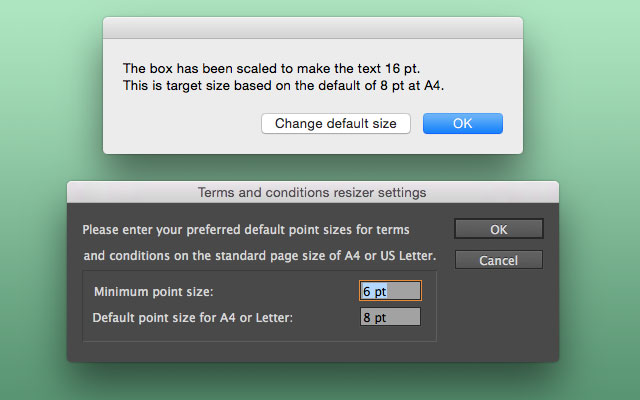Click the Please enter your preferred default instruction text
This screenshot has width=640, height=400.
pos(246,229)
